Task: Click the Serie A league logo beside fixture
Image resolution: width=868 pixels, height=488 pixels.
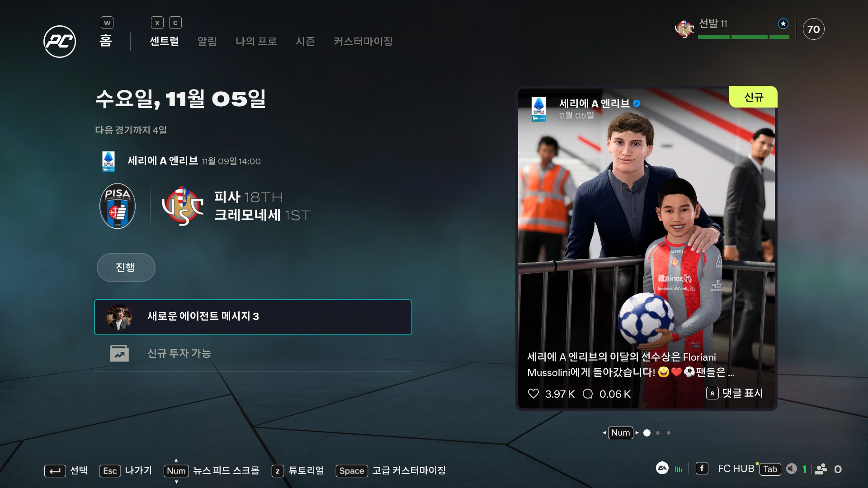Action: coord(108,161)
